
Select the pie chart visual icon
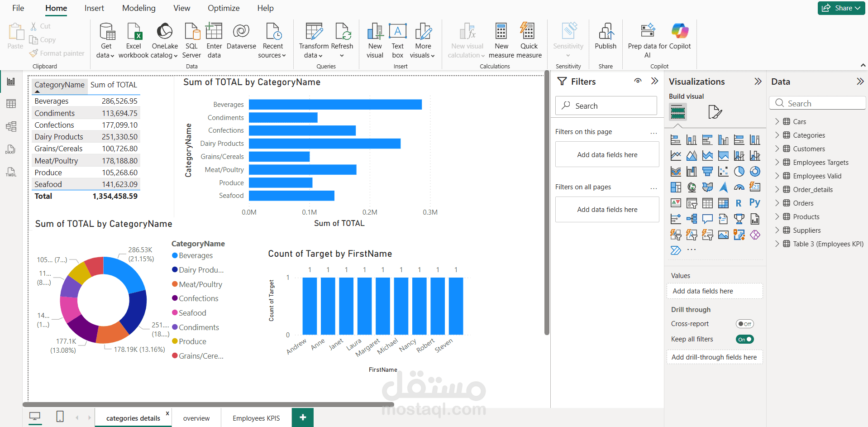pyautogui.click(x=739, y=171)
